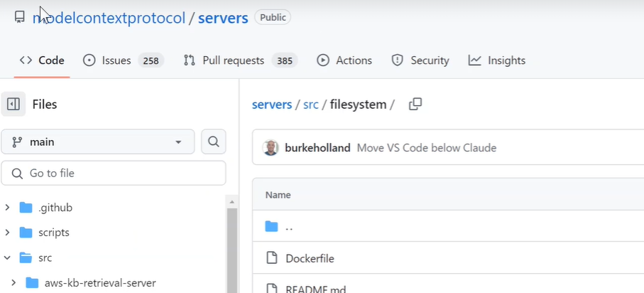Copy the filesystem path with copy icon
The image size is (644, 293).
click(x=415, y=104)
